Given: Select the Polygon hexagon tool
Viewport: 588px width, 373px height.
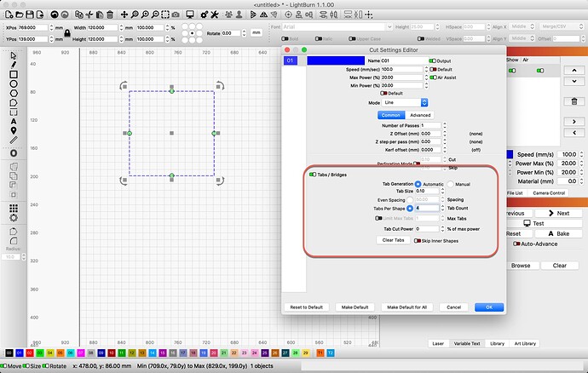Looking at the screenshot, I should pyautogui.click(x=14, y=94).
